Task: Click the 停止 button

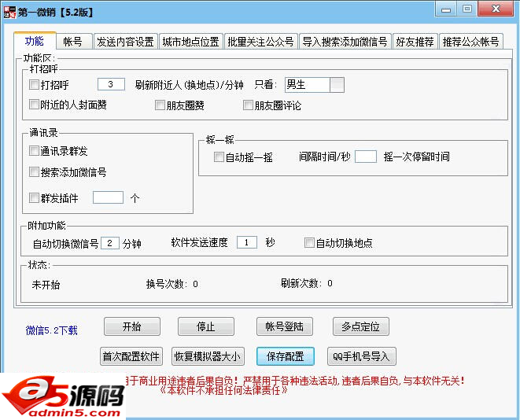Action: pos(206,326)
